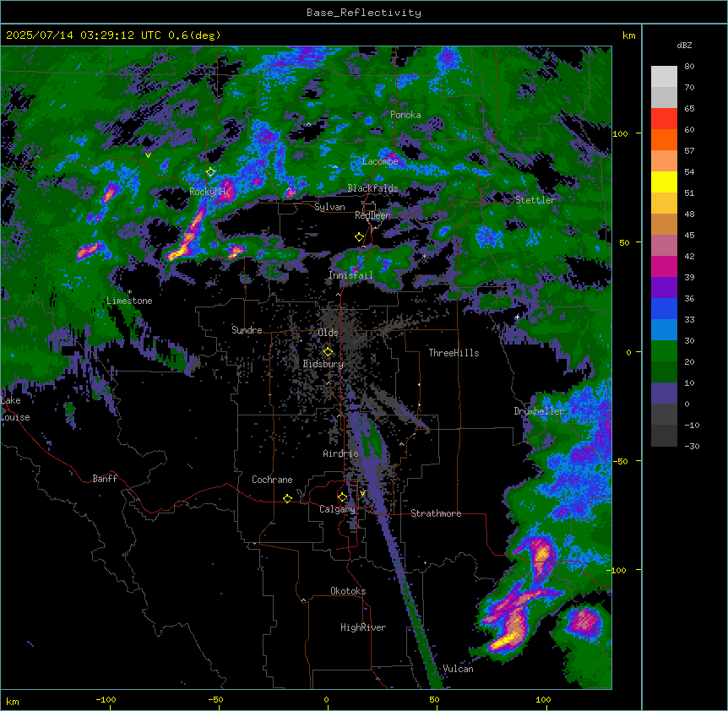This screenshot has height=711, width=728.
Task: Click the Ponoka town label
Action: (405, 115)
